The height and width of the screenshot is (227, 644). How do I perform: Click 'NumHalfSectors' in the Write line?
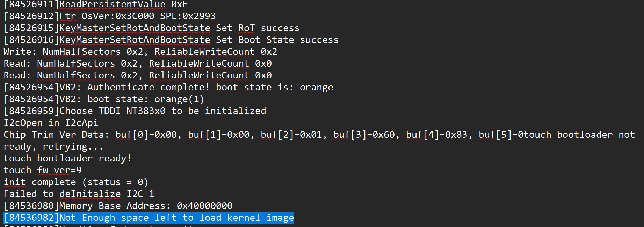click(x=81, y=52)
